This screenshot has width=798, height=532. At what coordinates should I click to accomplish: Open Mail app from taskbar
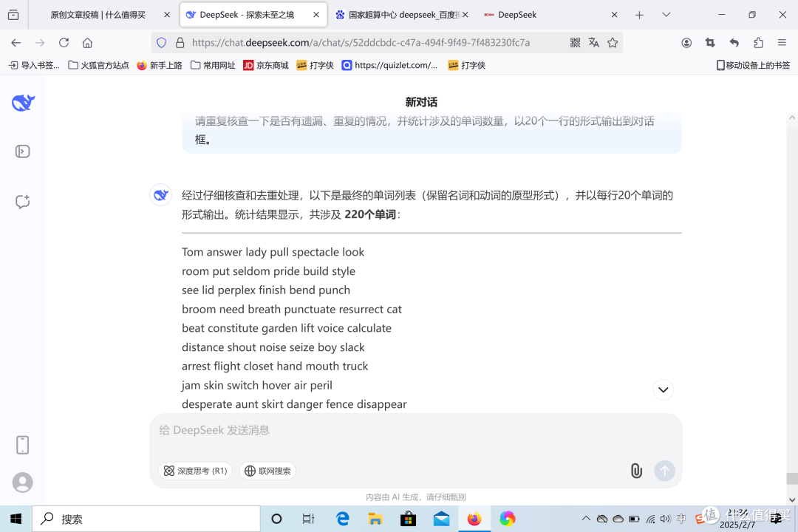(x=441, y=519)
